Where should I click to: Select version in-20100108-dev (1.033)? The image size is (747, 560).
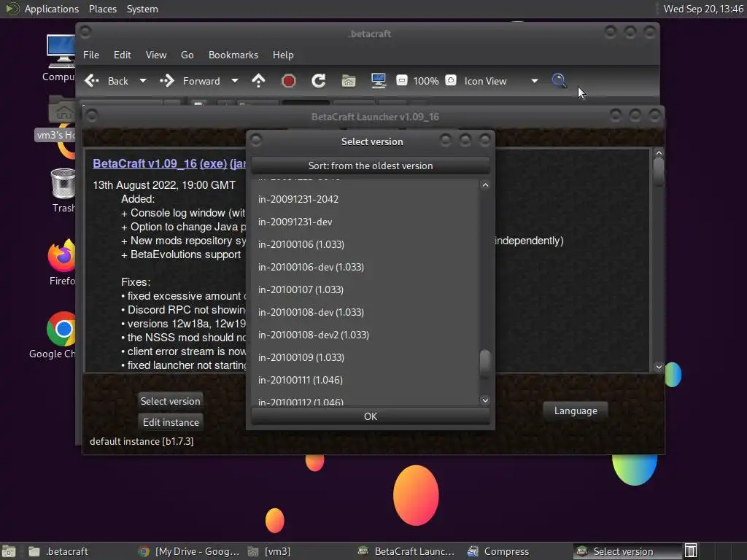click(365, 312)
